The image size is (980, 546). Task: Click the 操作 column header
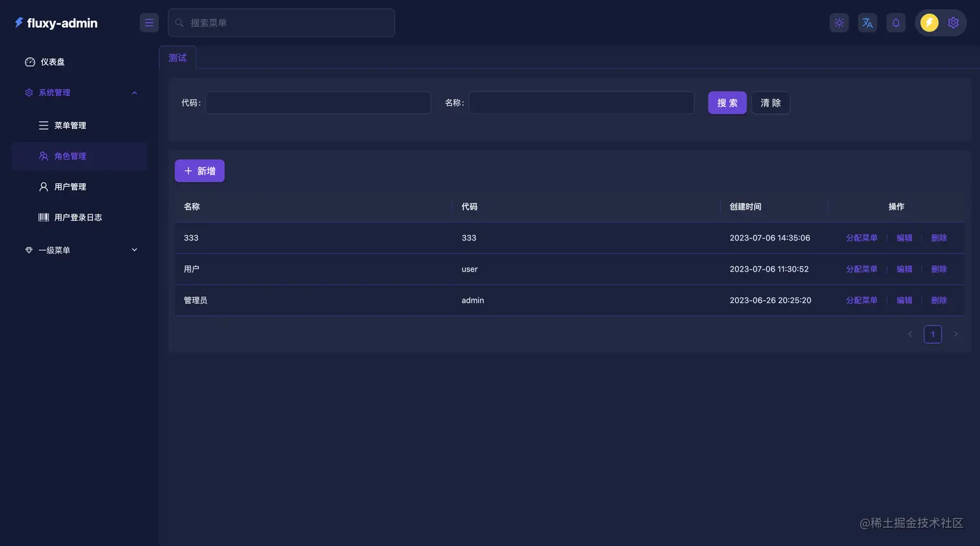click(x=896, y=207)
